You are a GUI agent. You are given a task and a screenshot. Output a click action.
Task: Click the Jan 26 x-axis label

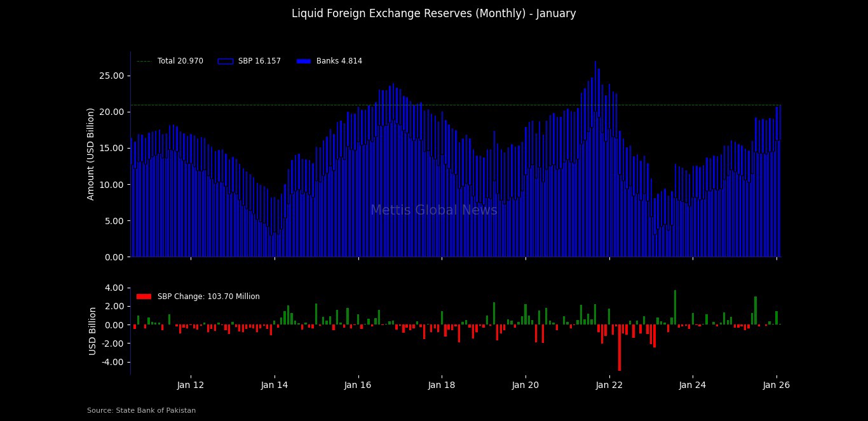click(776, 385)
